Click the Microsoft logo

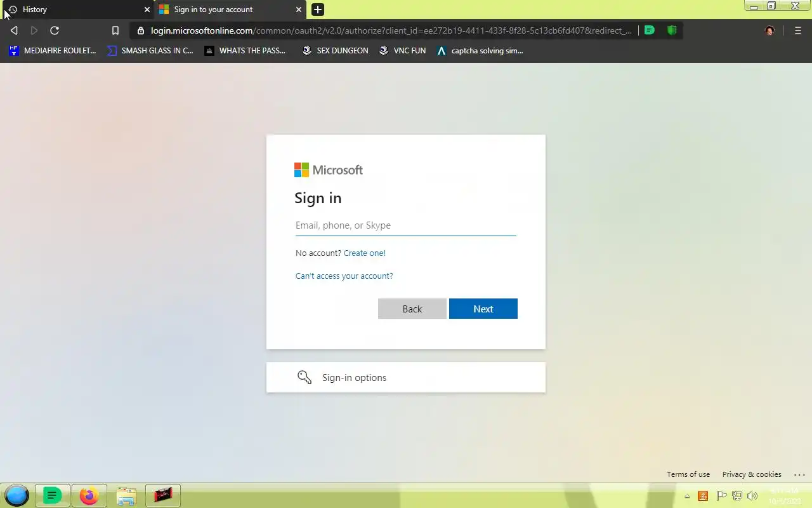tap(329, 170)
